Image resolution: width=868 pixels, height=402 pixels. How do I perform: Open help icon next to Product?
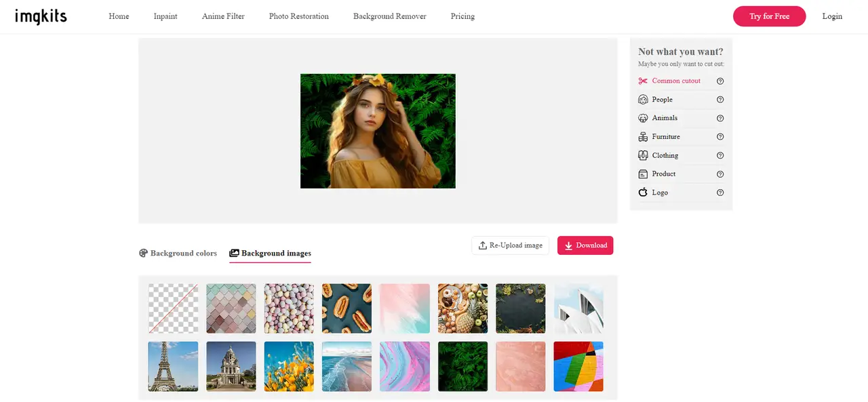pyautogui.click(x=720, y=174)
